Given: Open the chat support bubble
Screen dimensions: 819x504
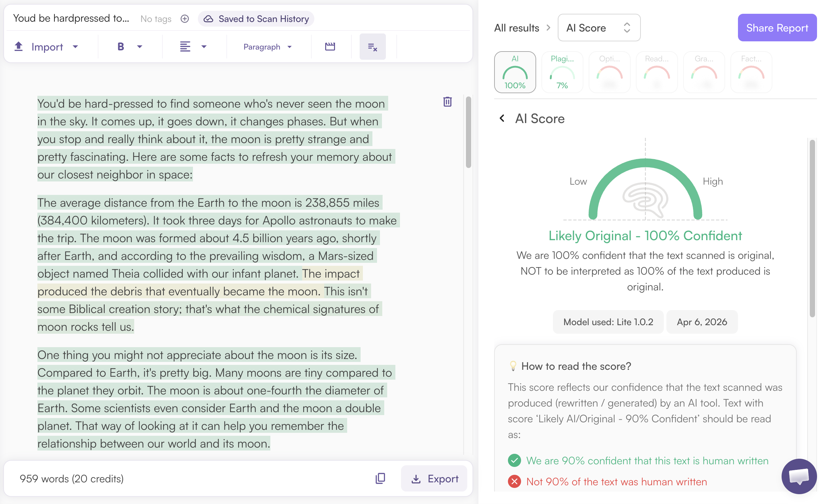Looking at the screenshot, I should coord(799,476).
